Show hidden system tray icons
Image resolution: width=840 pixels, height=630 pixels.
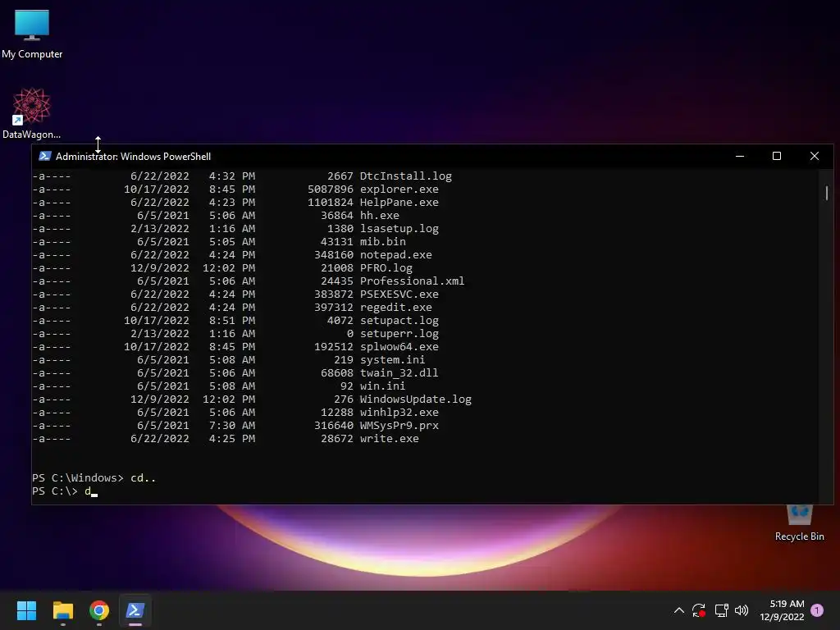click(678, 610)
